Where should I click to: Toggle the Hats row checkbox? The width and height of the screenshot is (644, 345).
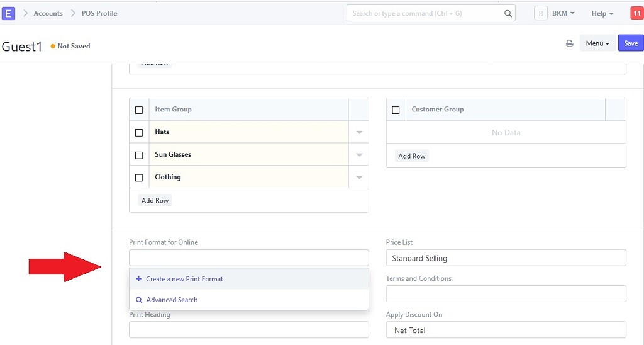[139, 133]
